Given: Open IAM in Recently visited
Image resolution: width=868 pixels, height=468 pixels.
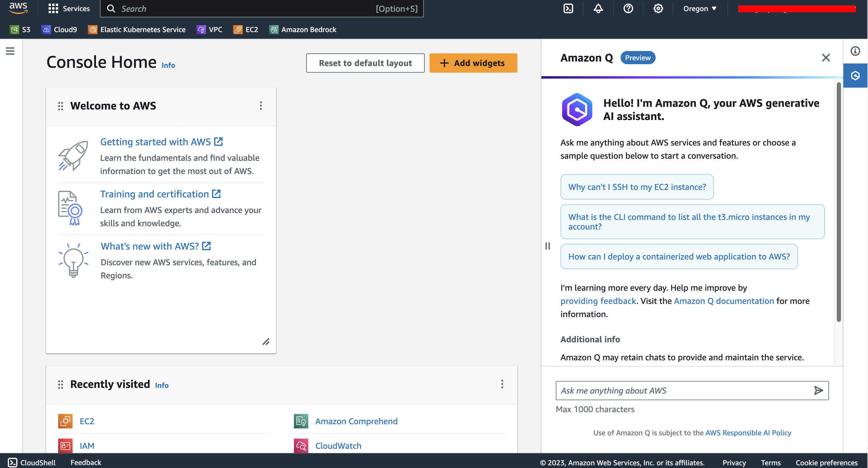Looking at the screenshot, I should tap(87, 446).
